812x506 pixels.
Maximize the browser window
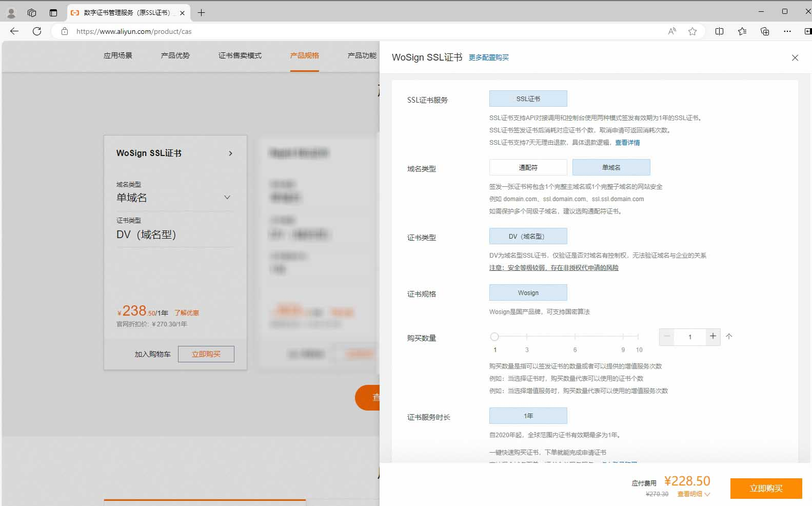[785, 11]
